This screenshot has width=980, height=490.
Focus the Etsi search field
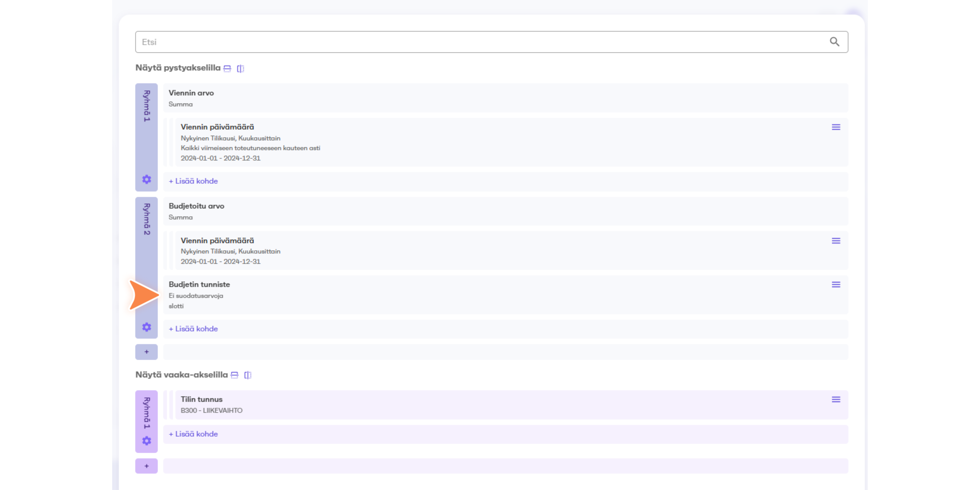[492, 42]
